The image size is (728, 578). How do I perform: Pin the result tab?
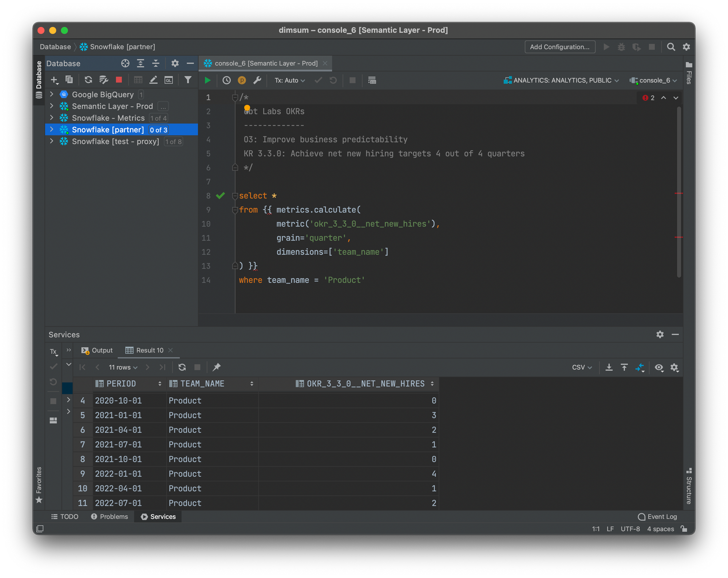(217, 367)
